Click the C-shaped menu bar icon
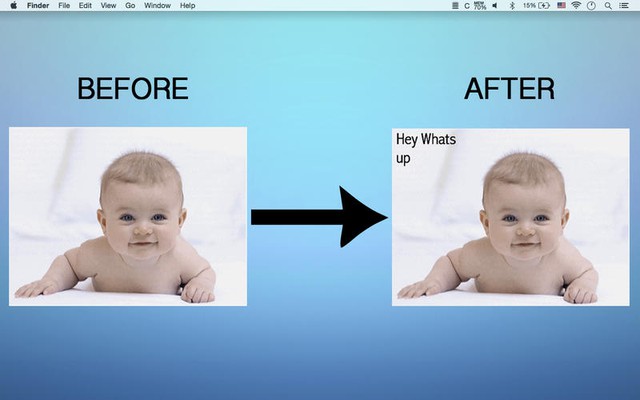The height and width of the screenshot is (400, 640). pyautogui.click(x=466, y=5)
